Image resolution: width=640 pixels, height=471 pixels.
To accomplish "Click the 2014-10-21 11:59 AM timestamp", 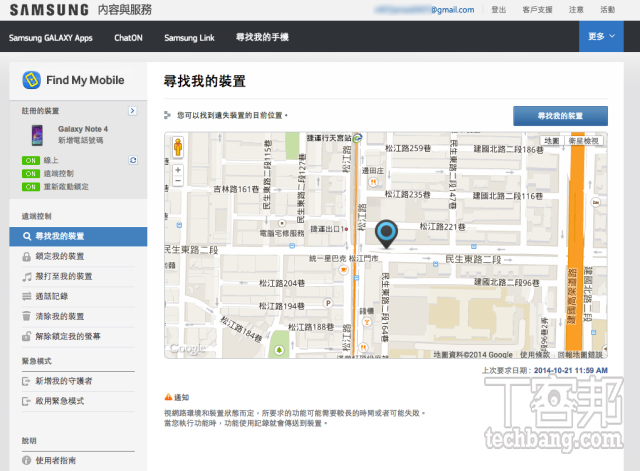I will pyautogui.click(x=571, y=371).
